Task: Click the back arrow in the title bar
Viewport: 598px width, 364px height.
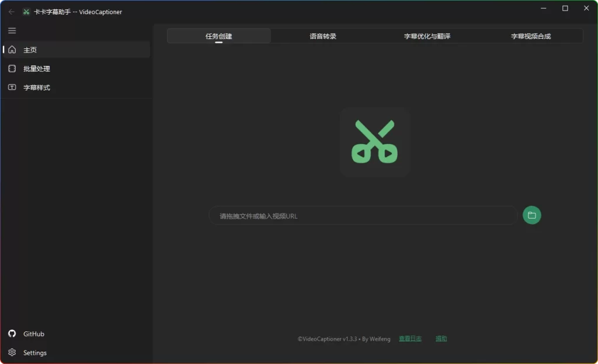Action: tap(12, 11)
